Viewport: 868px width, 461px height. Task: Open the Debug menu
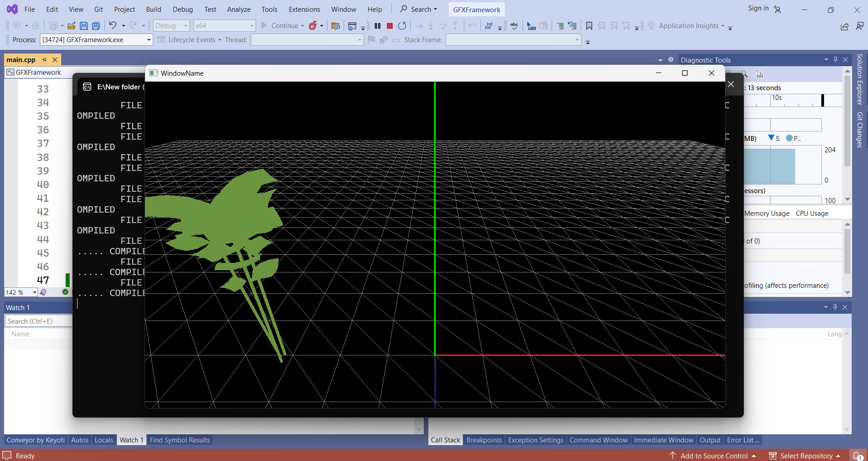(x=182, y=9)
